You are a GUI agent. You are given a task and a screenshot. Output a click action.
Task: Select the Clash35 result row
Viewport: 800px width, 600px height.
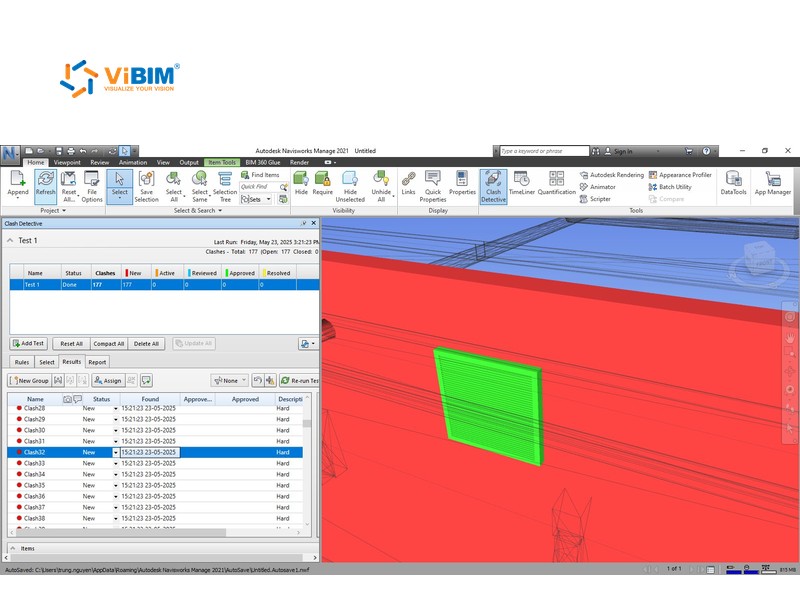coord(156,485)
